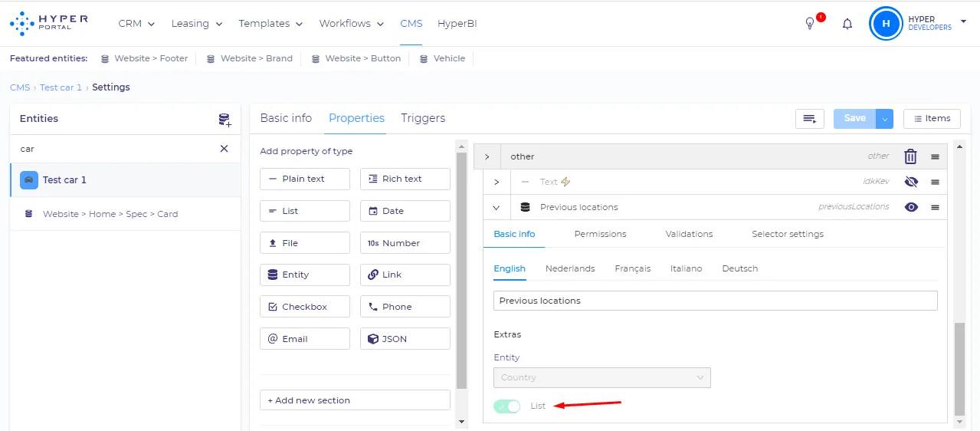This screenshot has width=980, height=431.
Task: Open the Selector settings tab
Action: point(788,234)
